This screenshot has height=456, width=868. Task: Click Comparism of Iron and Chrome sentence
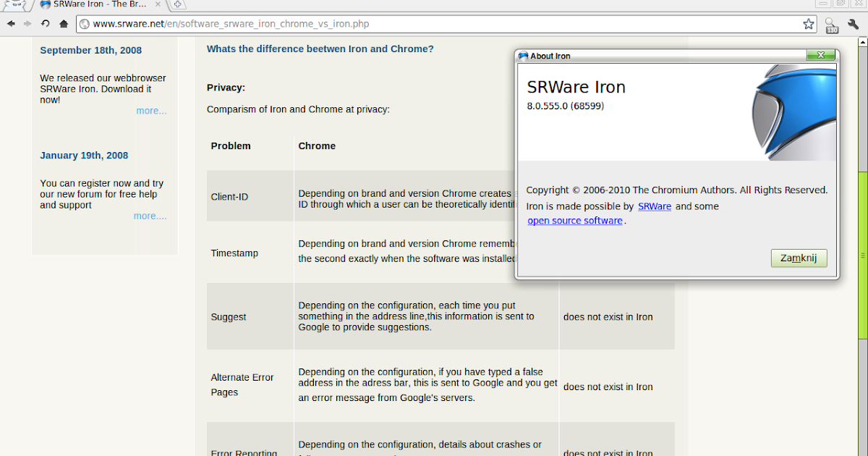298,110
